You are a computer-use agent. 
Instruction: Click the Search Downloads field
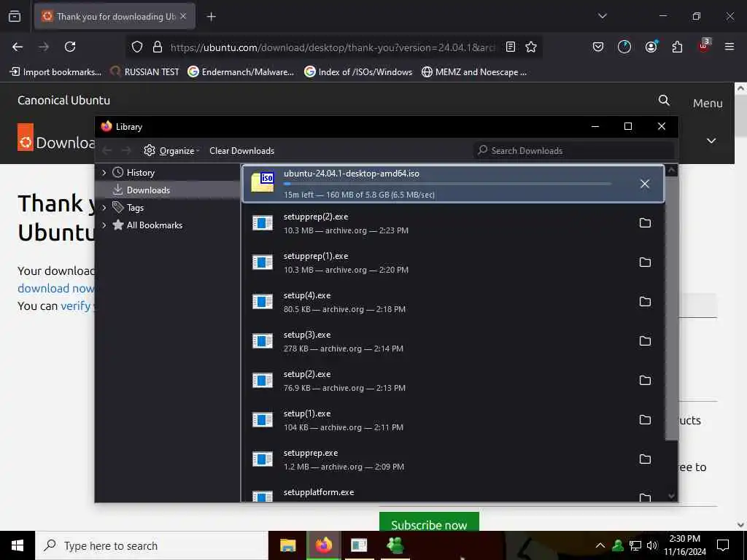pos(574,150)
